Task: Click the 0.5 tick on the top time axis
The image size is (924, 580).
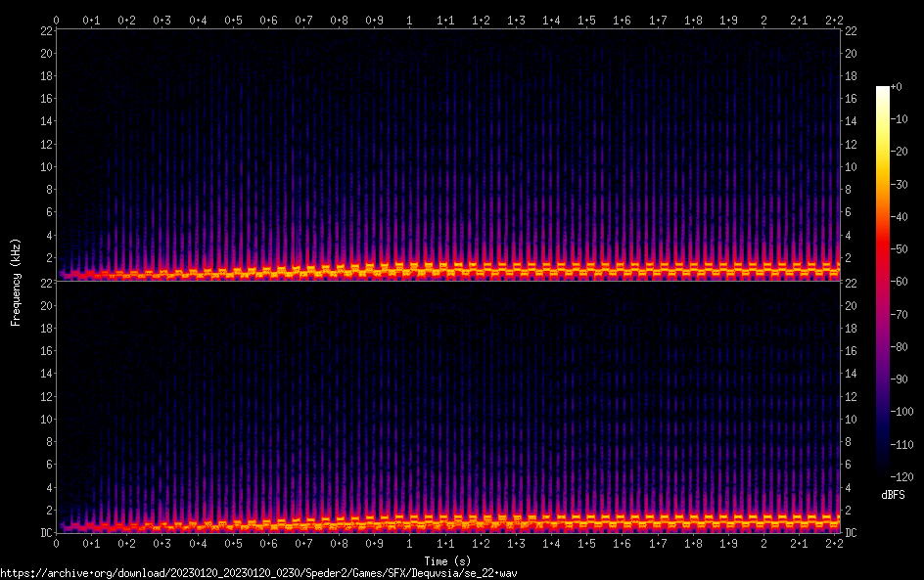Action: 233,20
